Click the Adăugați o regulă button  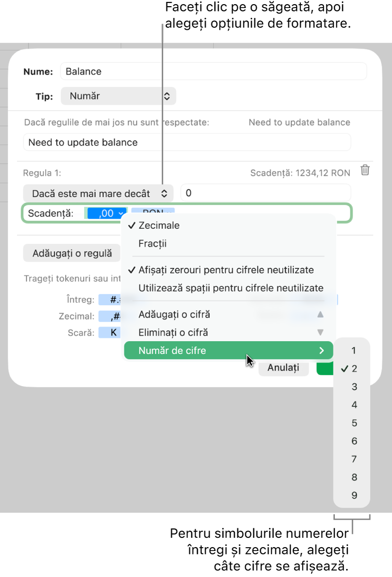point(72,253)
